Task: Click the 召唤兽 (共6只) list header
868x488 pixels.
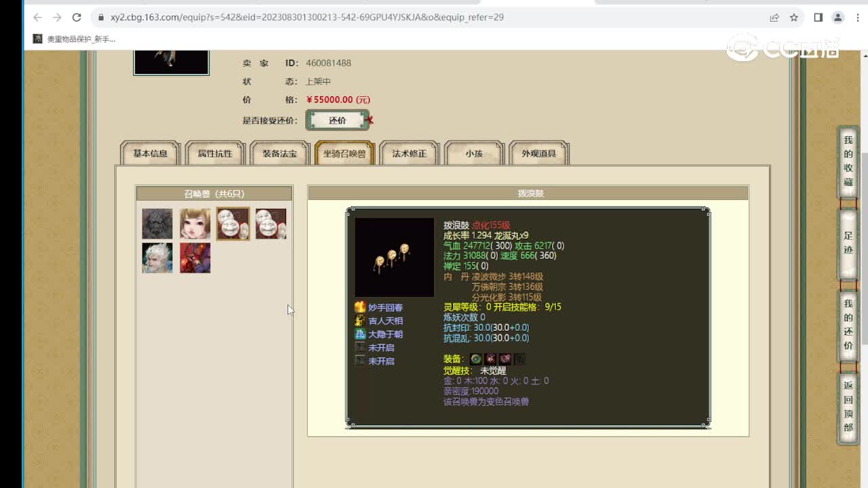Action: (214, 193)
